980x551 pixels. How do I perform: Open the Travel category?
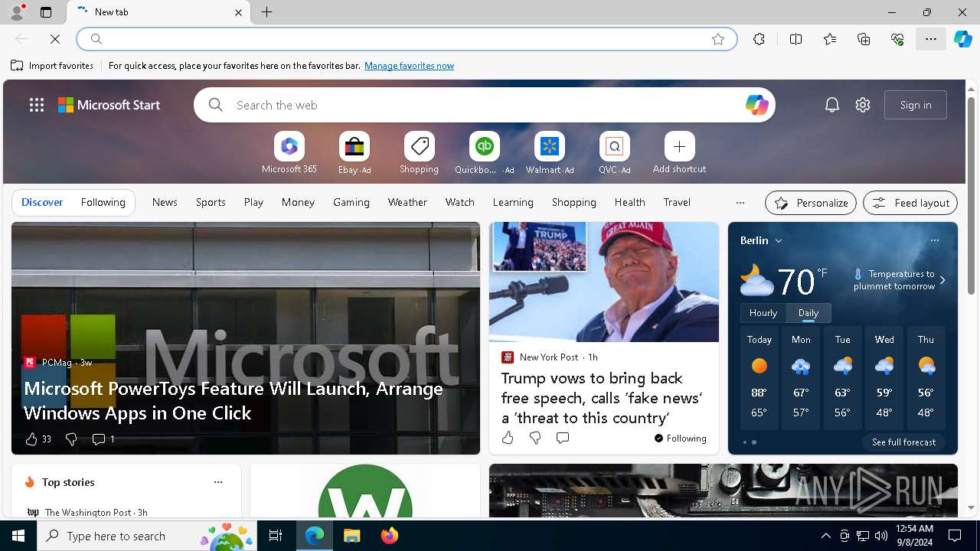[677, 202]
